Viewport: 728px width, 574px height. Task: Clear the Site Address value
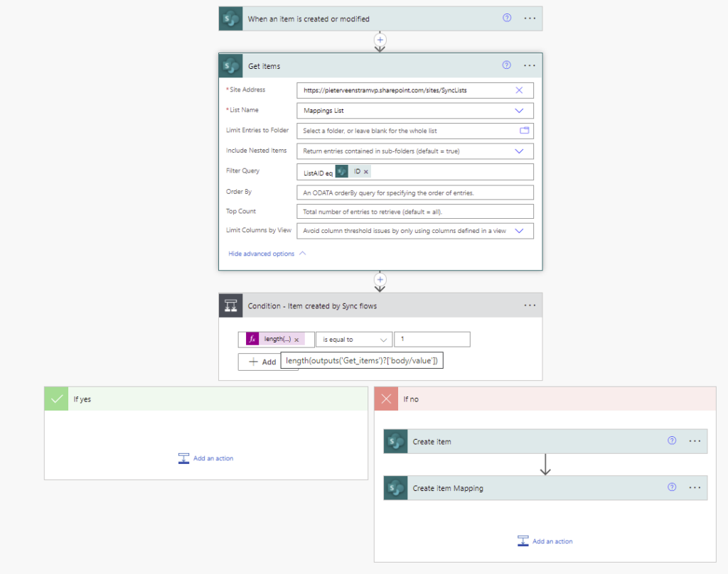click(x=519, y=90)
